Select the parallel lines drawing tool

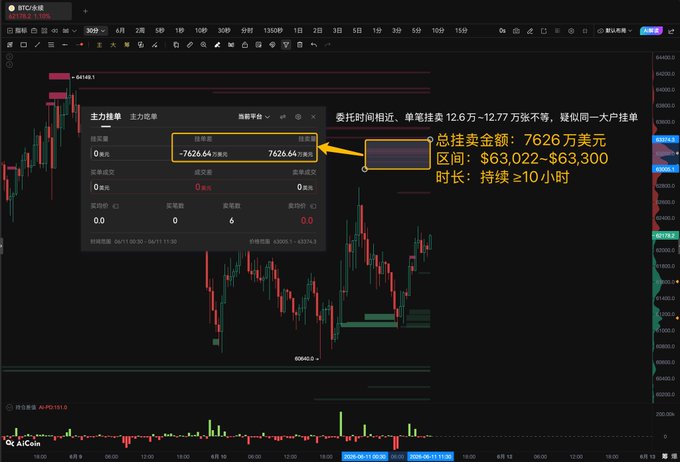pyautogui.click(x=51, y=45)
